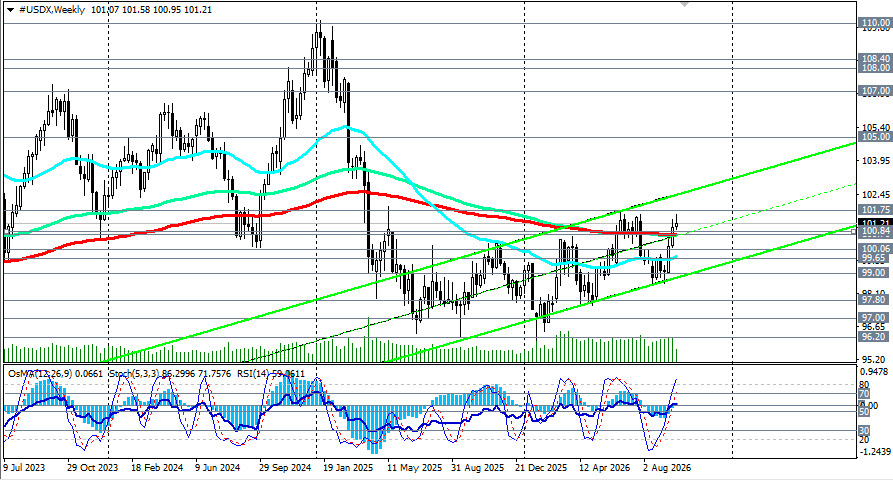Click the 18 Feb 2024 date label
This screenshot has width=893, height=480.
coord(157,467)
